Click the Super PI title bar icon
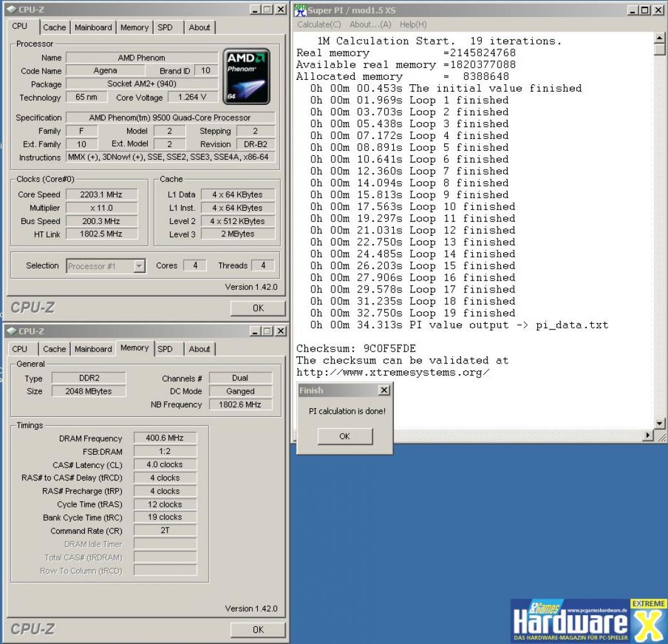 300,10
